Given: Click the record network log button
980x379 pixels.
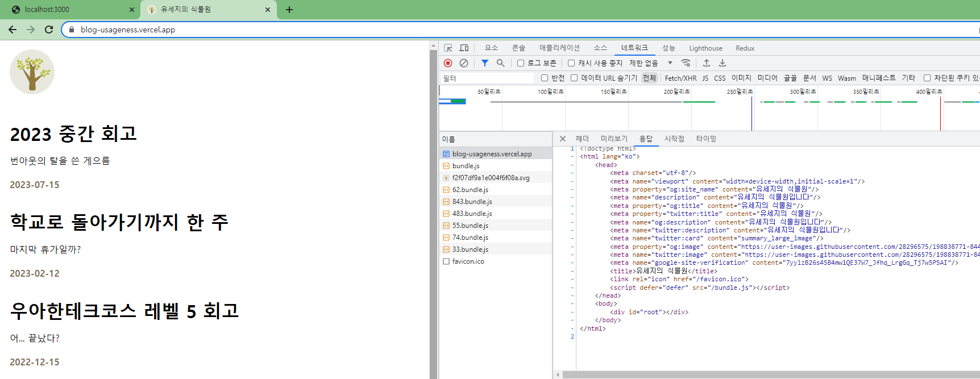Looking at the screenshot, I should click(448, 63).
